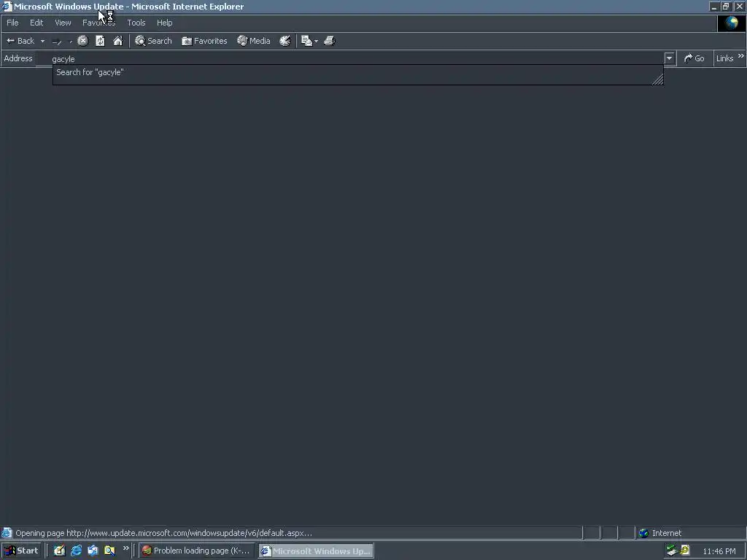
Task: Click the status bar page icon
Action: [x=7, y=533]
